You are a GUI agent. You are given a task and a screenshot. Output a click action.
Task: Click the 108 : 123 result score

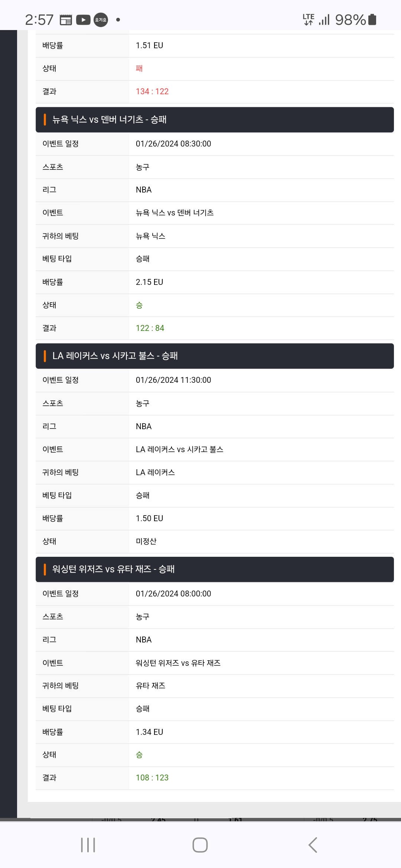[152, 777]
